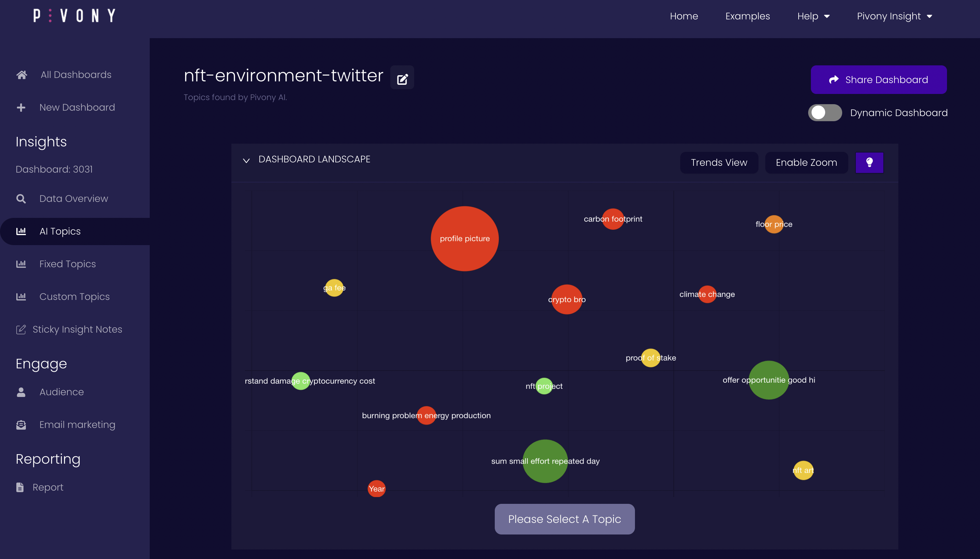Image resolution: width=980 pixels, height=559 pixels.
Task: Click the Share Dashboard button
Action: pyautogui.click(x=878, y=79)
